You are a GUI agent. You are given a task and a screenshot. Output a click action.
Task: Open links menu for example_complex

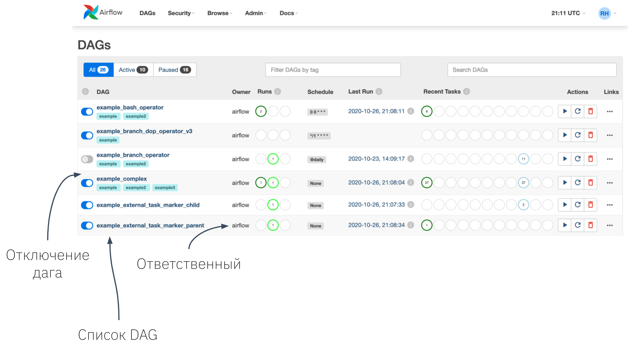tap(610, 183)
